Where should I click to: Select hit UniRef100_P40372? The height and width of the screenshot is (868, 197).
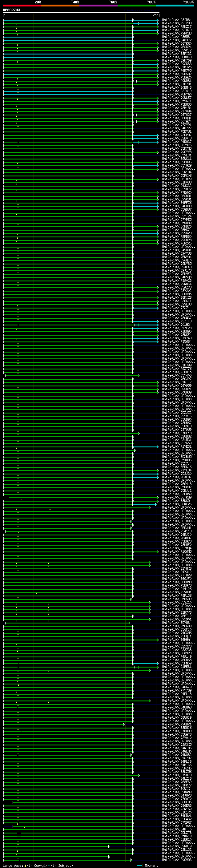tap(177, 40)
